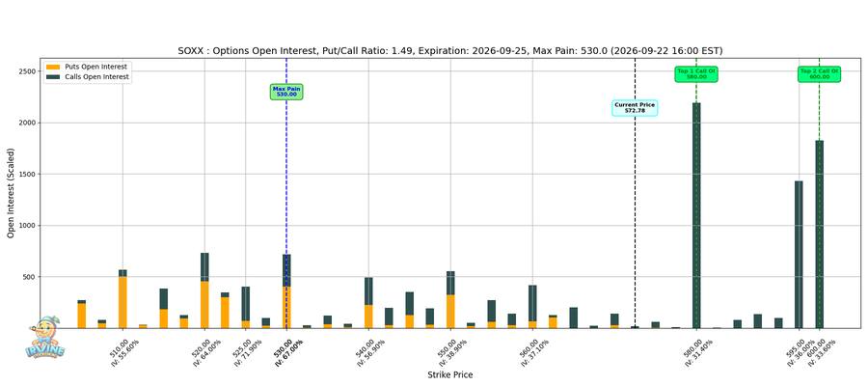
Task: Click the orange Puts Open Interest legend swatch
Action: 54,67
